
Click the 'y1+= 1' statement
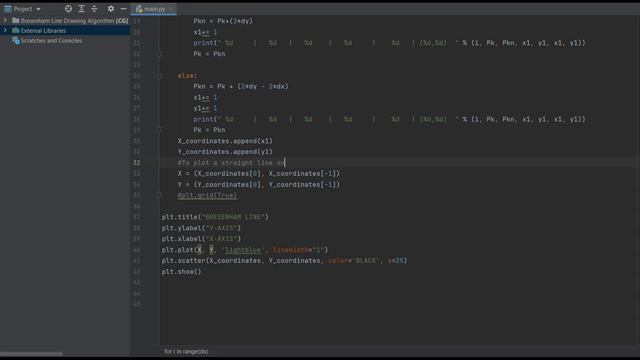coord(205,108)
